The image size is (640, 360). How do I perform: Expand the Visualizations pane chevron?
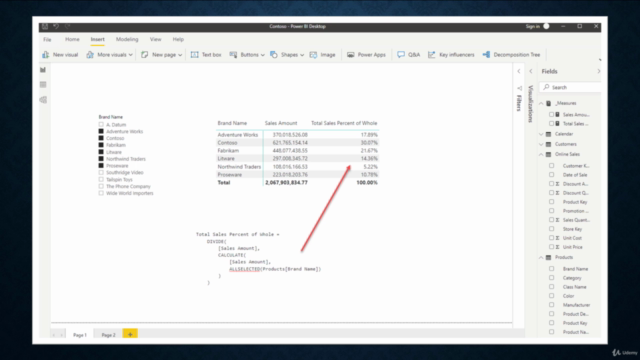coord(531,71)
